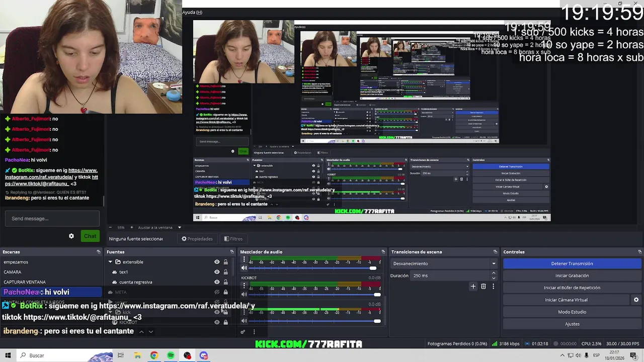Hide the extensible group with eye icon
644x362 pixels.
point(217,262)
